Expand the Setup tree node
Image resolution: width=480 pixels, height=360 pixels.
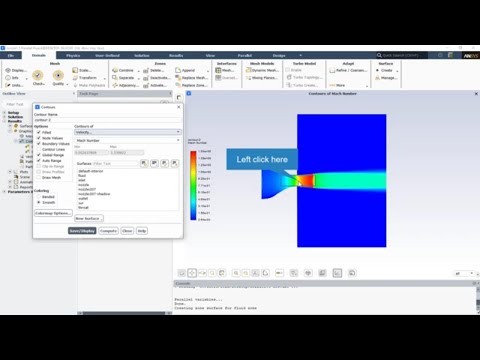click(x=4, y=113)
